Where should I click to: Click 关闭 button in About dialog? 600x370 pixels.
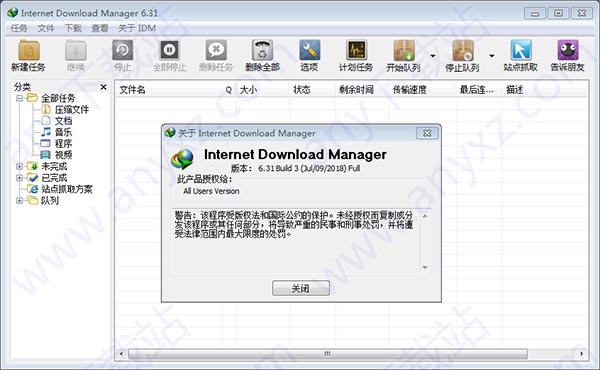click(x=301, y=288)
